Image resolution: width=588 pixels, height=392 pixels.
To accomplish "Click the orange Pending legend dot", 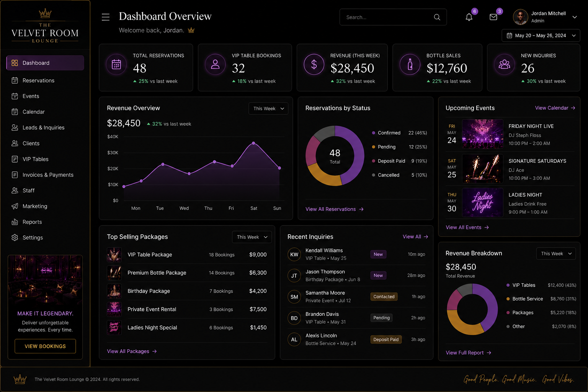I will click(374, 147).
